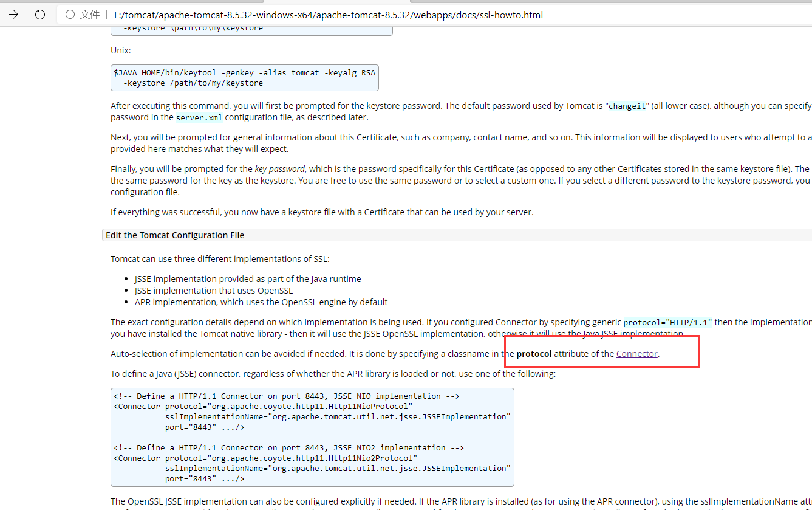Click the address bar with ssl-howto.html path
This screenshot has width=812, height=510.
click(x=328, y=15)
